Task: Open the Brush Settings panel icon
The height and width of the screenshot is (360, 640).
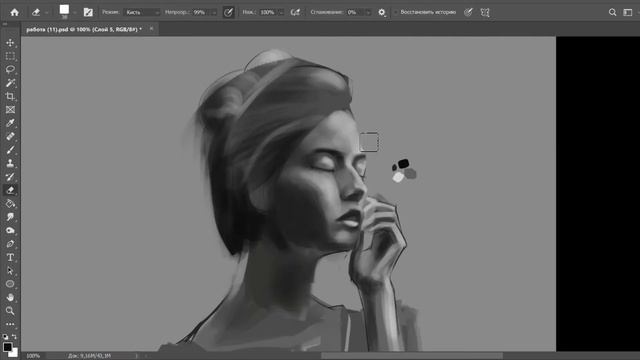Action: pyautogui.click(x=88, y=12)
